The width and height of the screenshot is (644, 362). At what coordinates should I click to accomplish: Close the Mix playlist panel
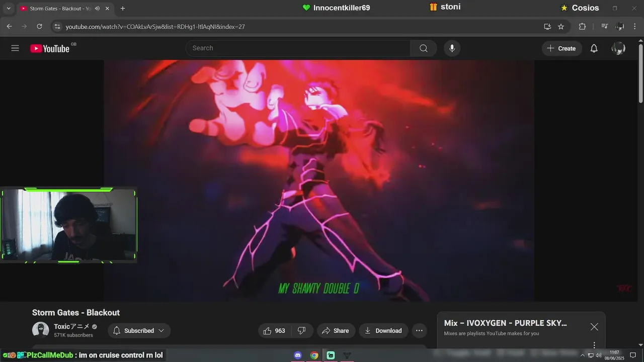tap(594, 327)
